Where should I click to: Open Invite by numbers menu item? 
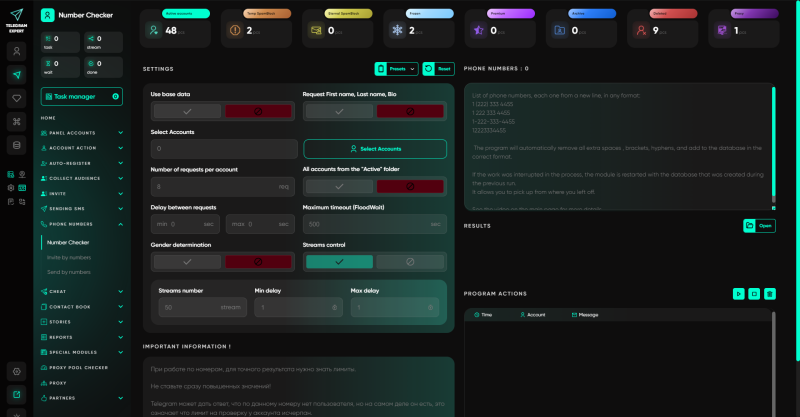(69, 257)
